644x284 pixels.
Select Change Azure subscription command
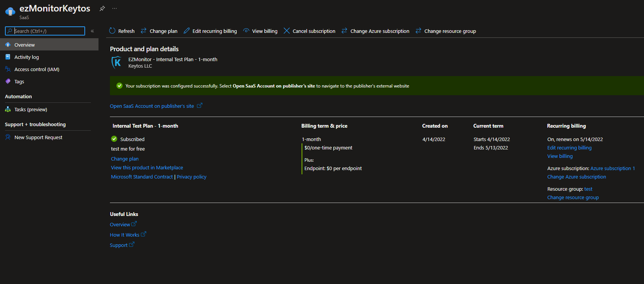(380, 31)
